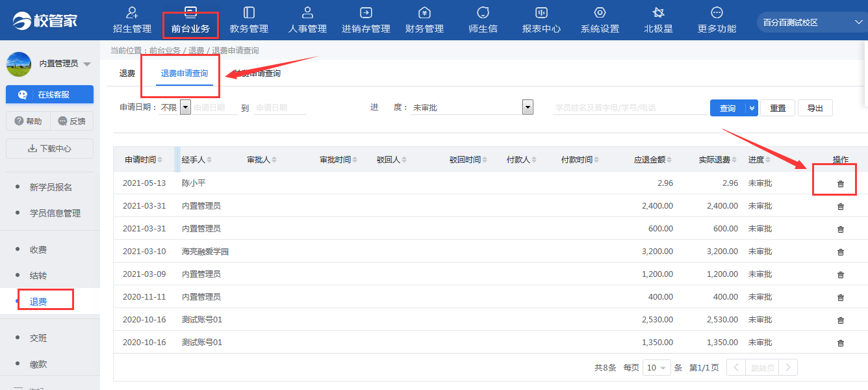
Task: Go to 结转 in sidebar
Action: click(38, 276)
